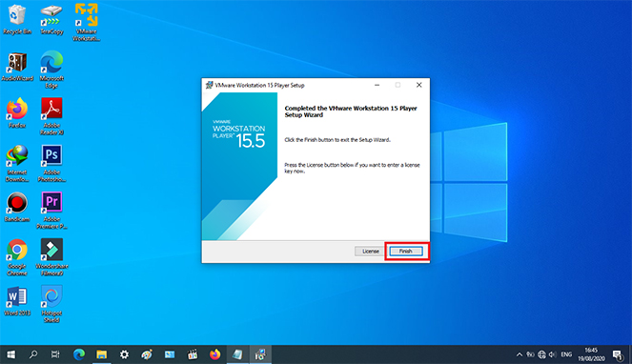Image resolution: width=632 pixels, height=364 pixels.
Task: Open Microsoft Edge from the taskbar
Action: 79,354
